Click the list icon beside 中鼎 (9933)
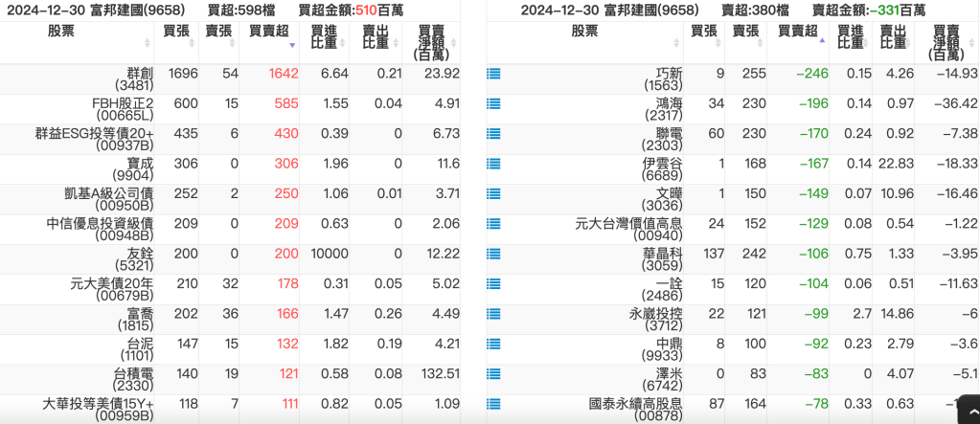Screen dimensions: 980x424 [493, 344]
